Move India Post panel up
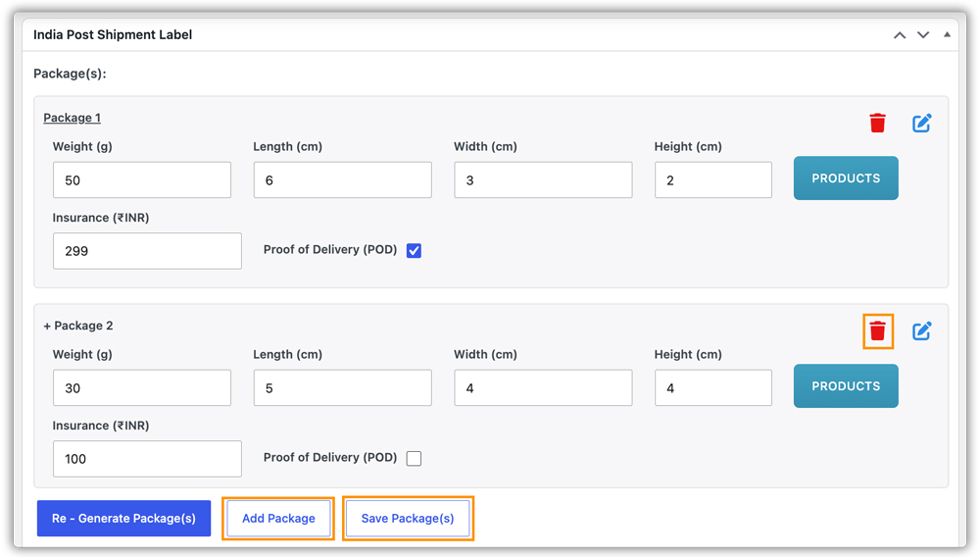Viewport: 980px width, 557px height. (x=900, y=35)
